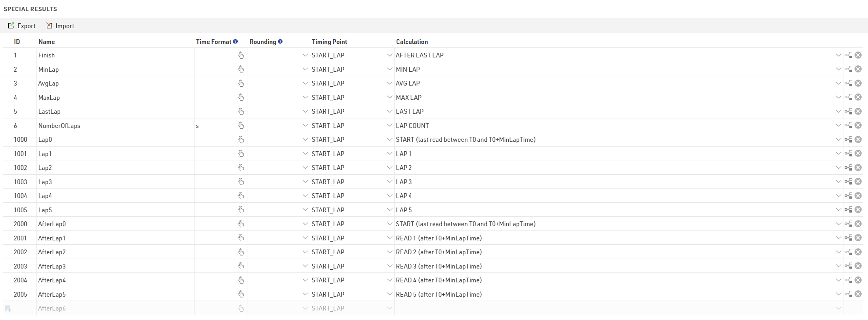Click the usage tree icon for Lap3
This screenshot has height=320, width=868.
(848, 182)
